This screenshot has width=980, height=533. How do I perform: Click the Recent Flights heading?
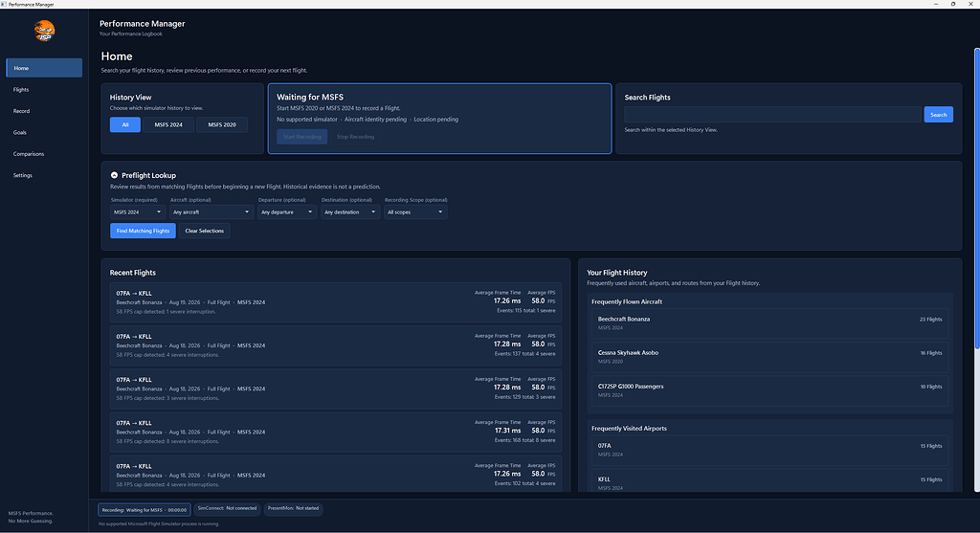pos(132,273)
